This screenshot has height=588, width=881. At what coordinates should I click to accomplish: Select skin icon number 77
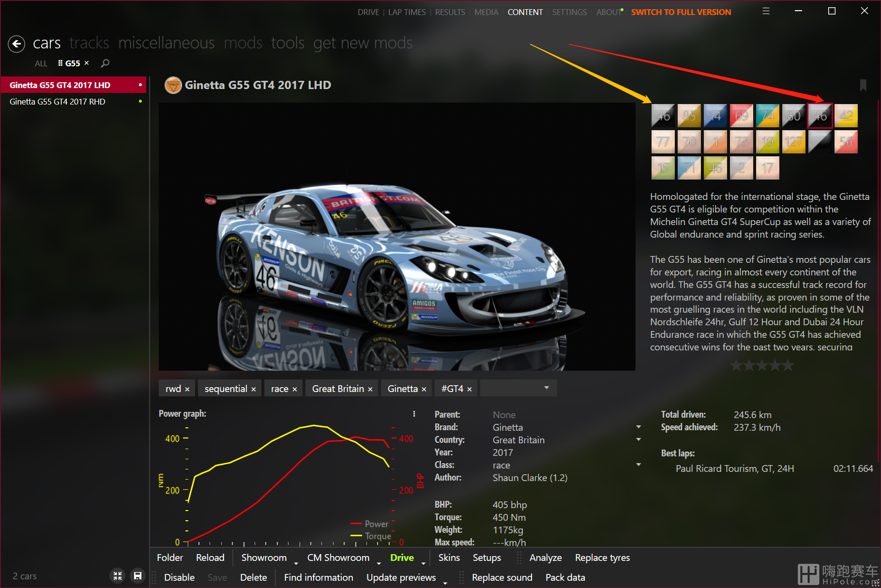(663, 142)
